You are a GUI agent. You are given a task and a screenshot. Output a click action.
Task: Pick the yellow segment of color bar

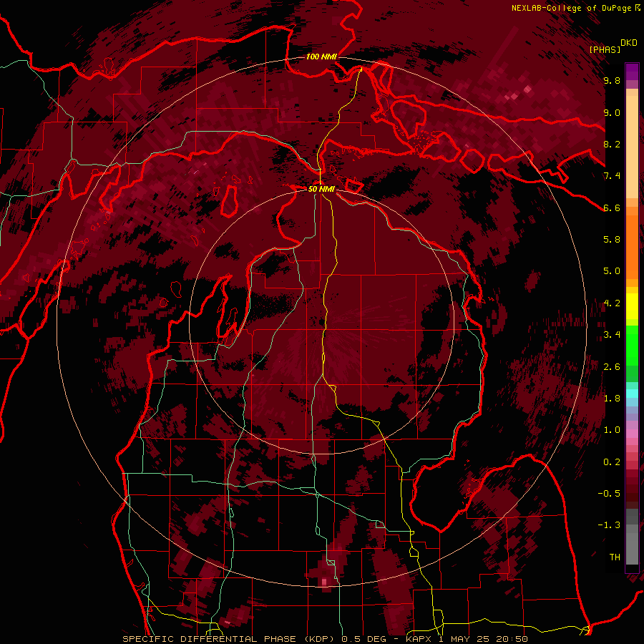pos(632,306)
